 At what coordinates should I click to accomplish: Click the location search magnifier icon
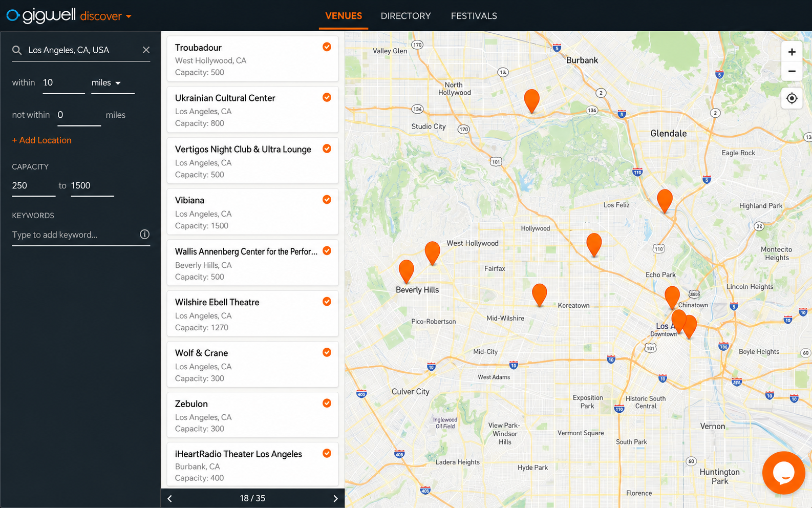(x=17, y=50)
